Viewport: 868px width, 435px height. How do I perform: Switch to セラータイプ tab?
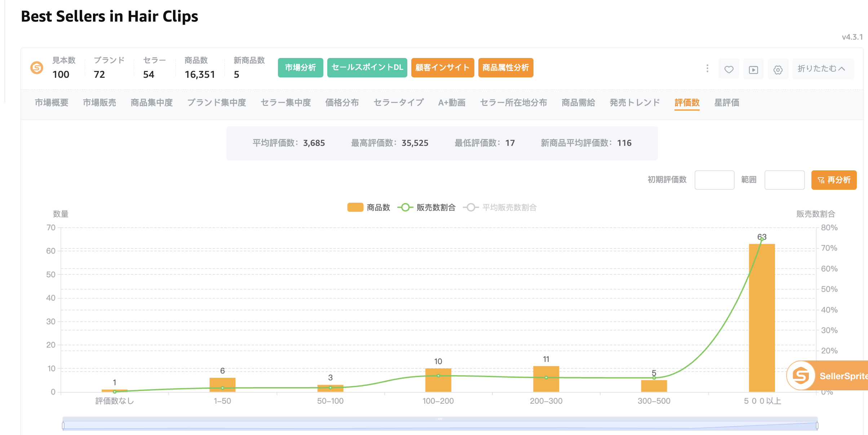398,103
